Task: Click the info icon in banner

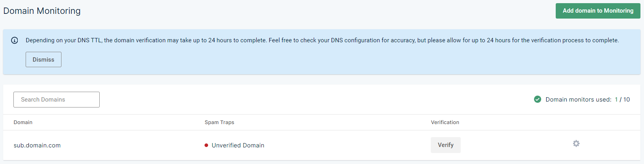Action: [x=15, y=40]
